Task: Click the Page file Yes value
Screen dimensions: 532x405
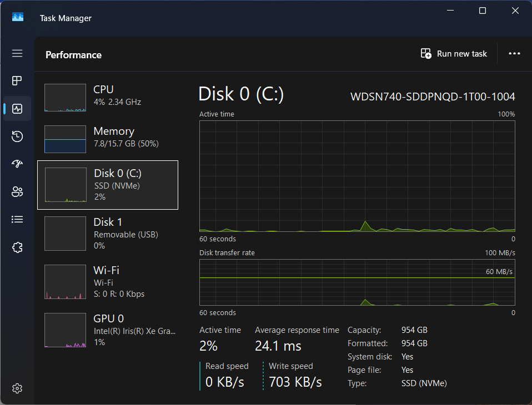Action: pos(407,370)
